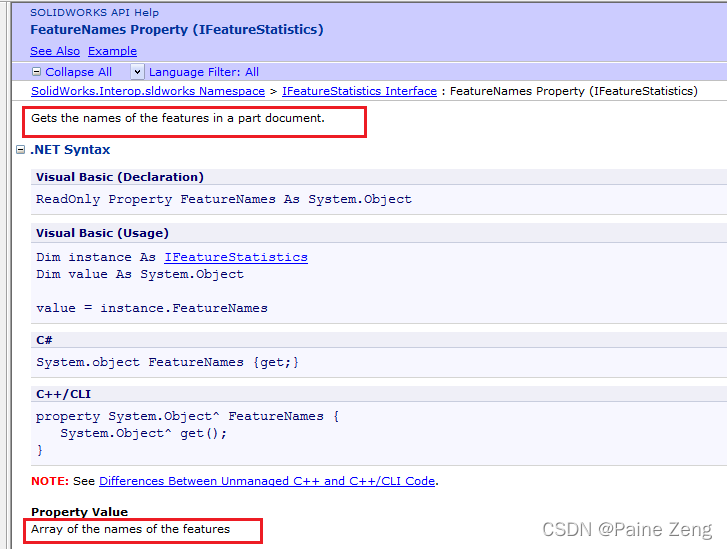
Task: Open SolidWorks.Interop.sldworks Namespace breadcrumb link
Action: coord(148,91)
